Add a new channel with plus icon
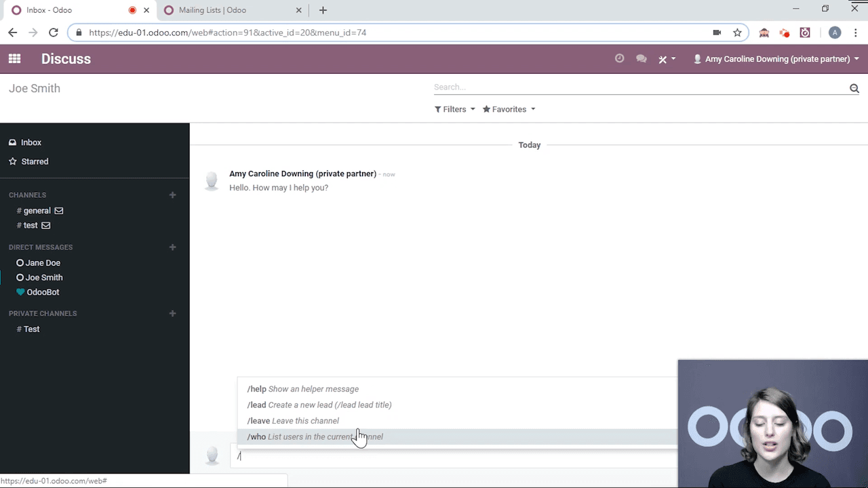868x488 pixels. click(x=172, y=195)
